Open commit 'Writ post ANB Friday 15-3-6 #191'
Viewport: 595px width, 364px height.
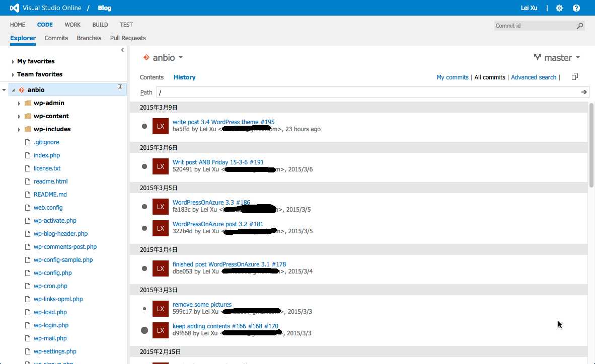(218, 162)
